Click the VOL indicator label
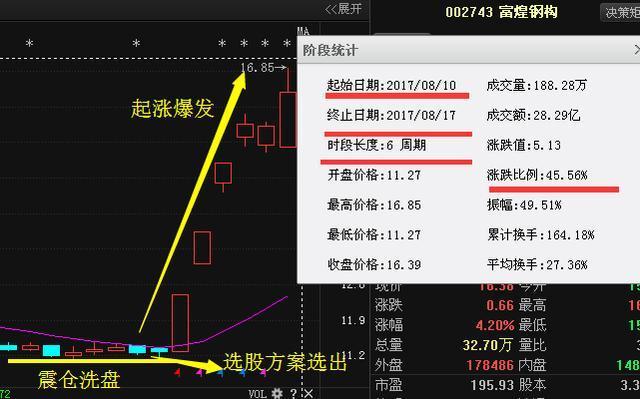The height and width of the screenshot is (399, 640). [258, 394]
